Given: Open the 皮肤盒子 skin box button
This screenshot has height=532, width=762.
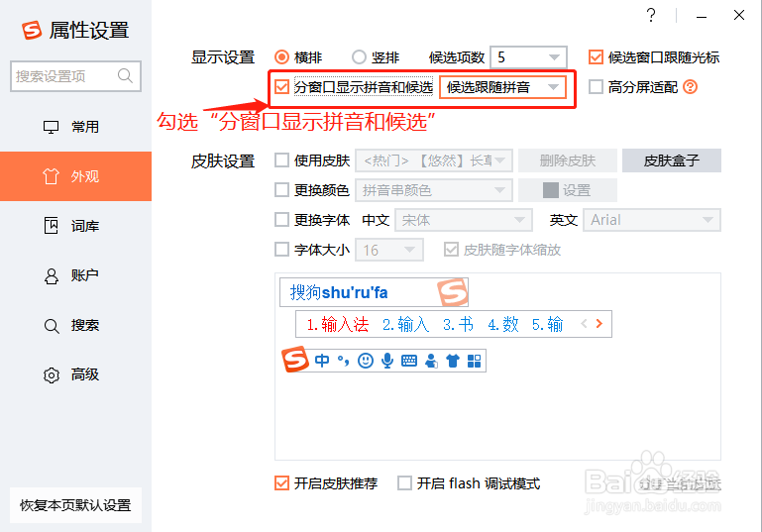Looking at the screenshot, I should point(672,160).
